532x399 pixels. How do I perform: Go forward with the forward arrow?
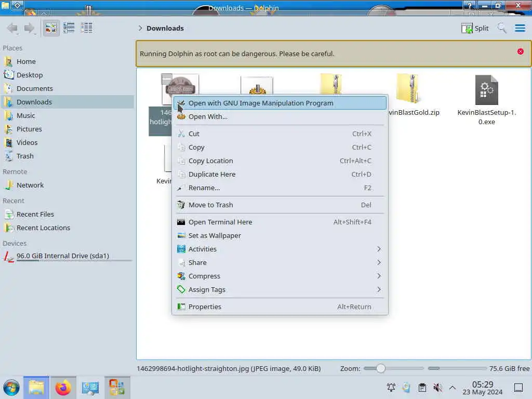[x=29, y=28]
